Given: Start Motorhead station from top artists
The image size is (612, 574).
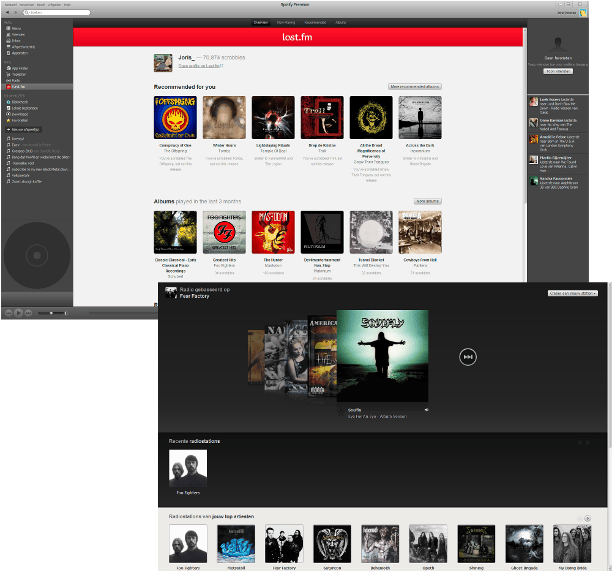Looking at the screenshot, I should tap(236, 544).
